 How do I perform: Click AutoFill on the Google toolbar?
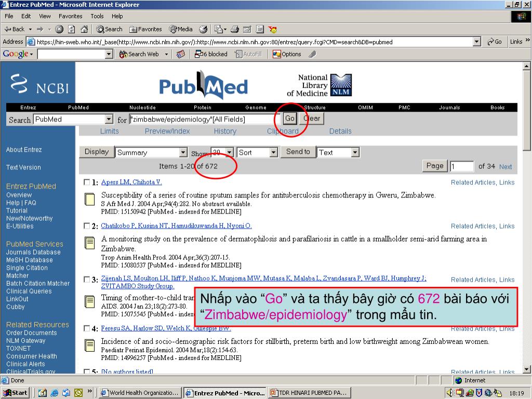pos(249,54)
